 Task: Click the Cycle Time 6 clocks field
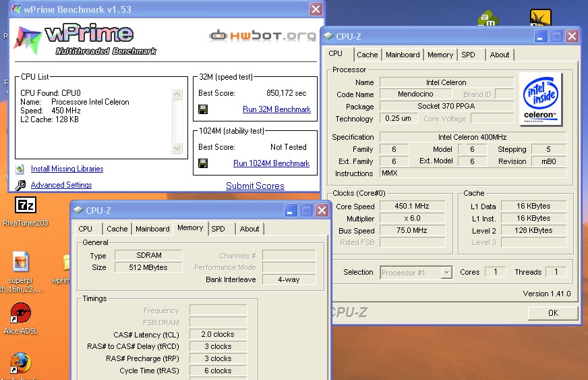coord(218,371)
